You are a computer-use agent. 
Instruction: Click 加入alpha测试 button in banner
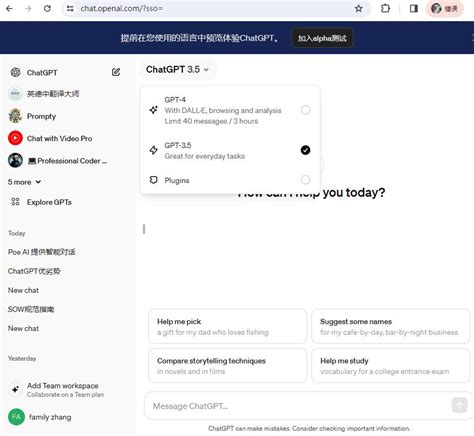tap(322, 38)
